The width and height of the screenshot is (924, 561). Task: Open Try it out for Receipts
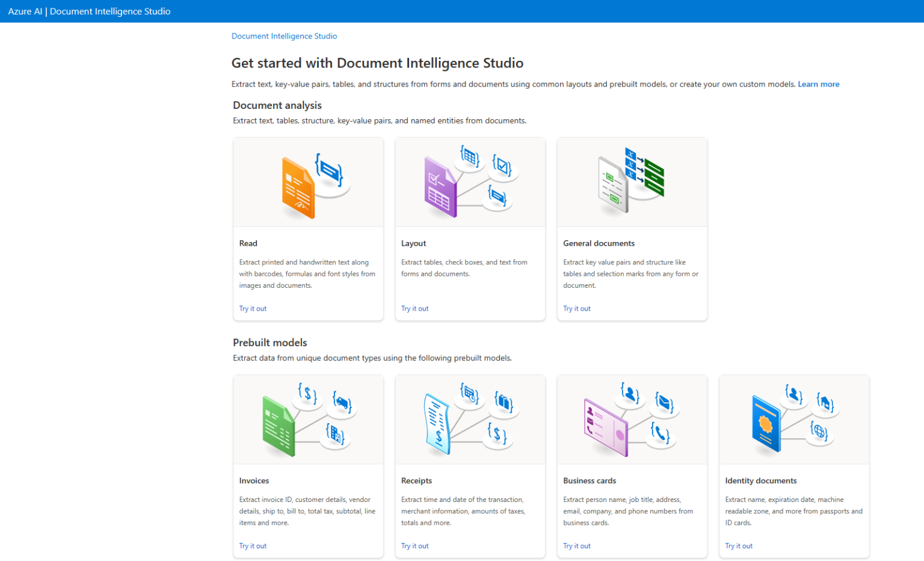(414, 545)
